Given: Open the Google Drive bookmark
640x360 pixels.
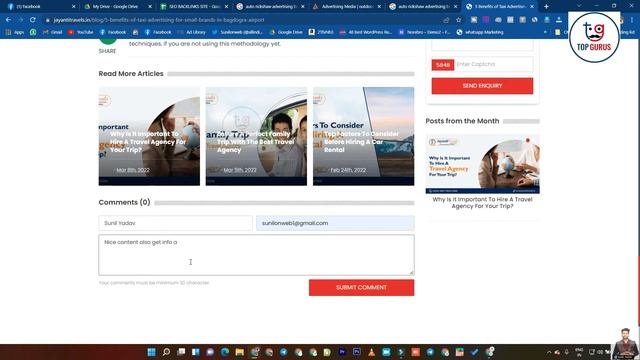Looking at the screenshot, I should (x=286, y=32).
